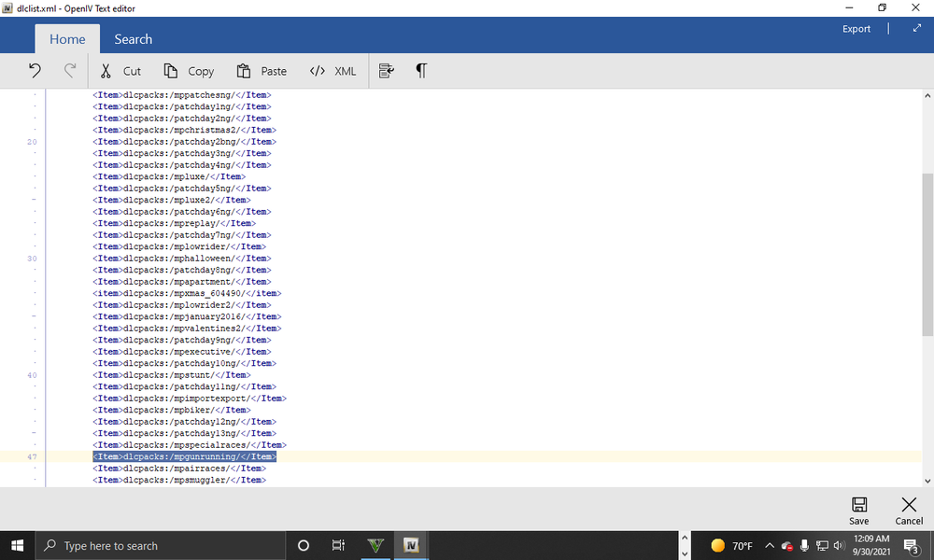This screenshot has height=560, width=934.
Task: Click the fullscreen expand arrow near Export
Action: tap(916, 29)
